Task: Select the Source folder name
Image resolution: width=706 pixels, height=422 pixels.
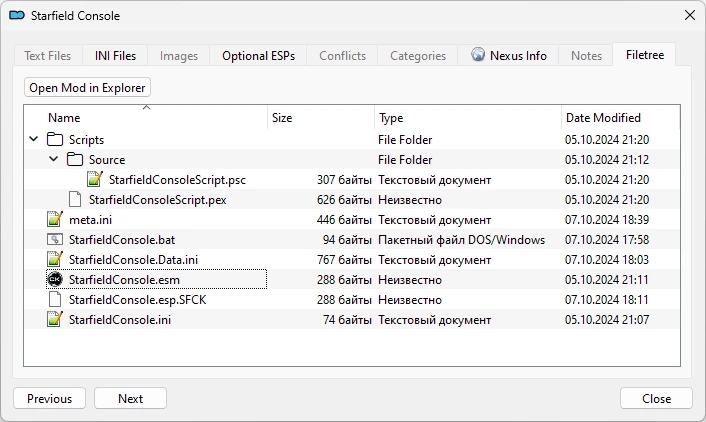Action: (107, 159)
